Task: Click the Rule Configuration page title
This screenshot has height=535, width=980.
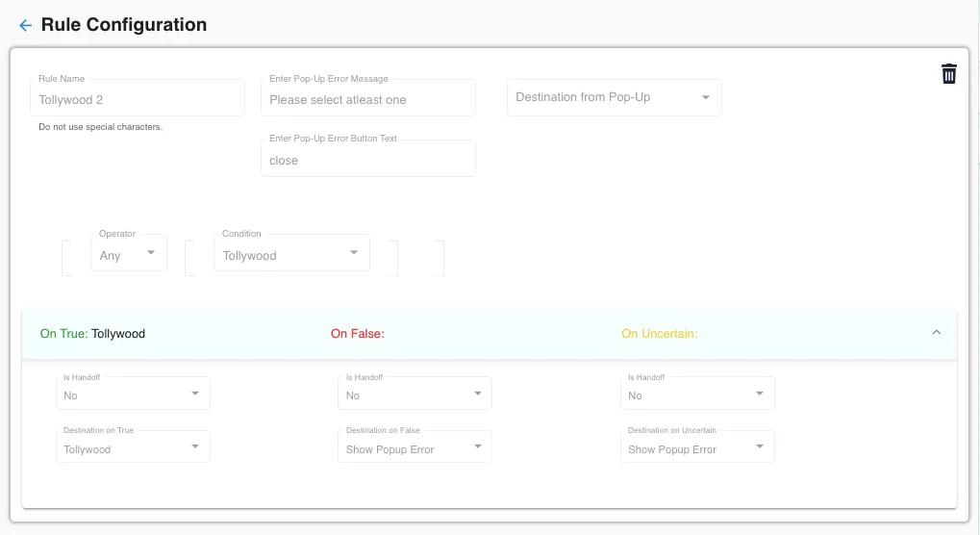Action: coord(124,24)
